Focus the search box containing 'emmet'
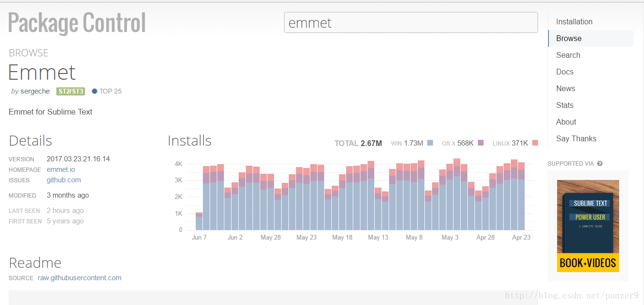Image resolution: width=644 pixels, height=305 pixels. click(411, 22)
